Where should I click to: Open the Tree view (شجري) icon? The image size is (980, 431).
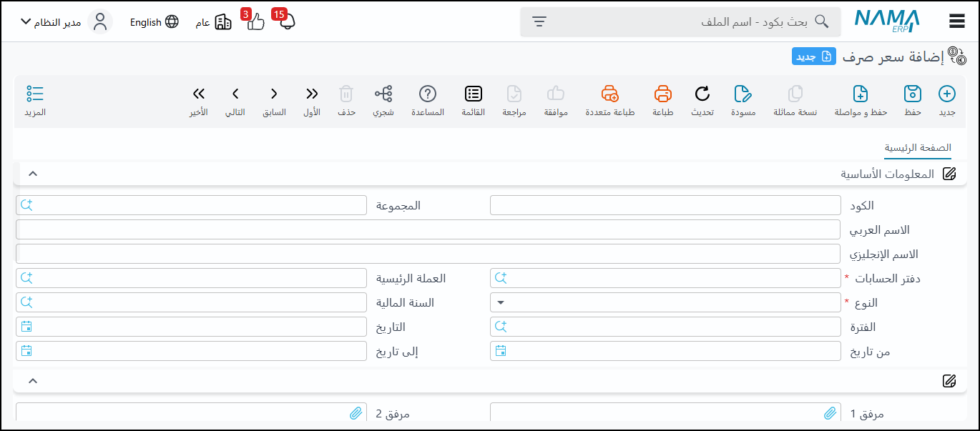coord(383,94)
